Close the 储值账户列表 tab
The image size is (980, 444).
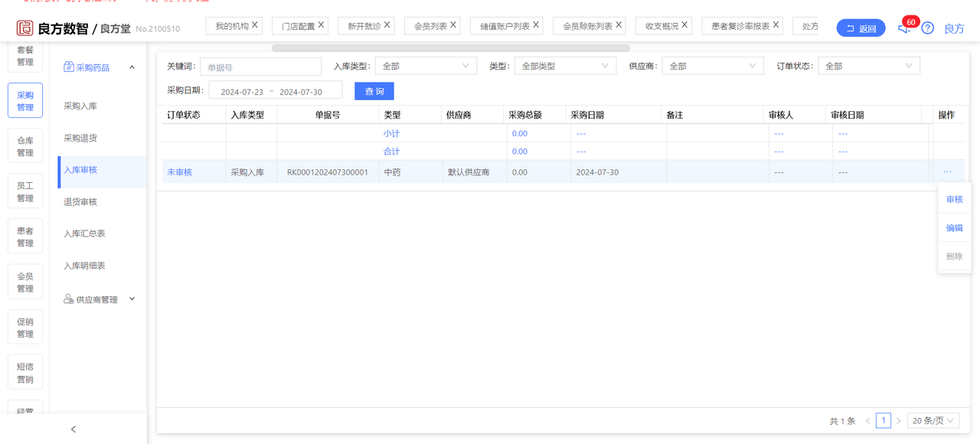click(x=537, y=25)
